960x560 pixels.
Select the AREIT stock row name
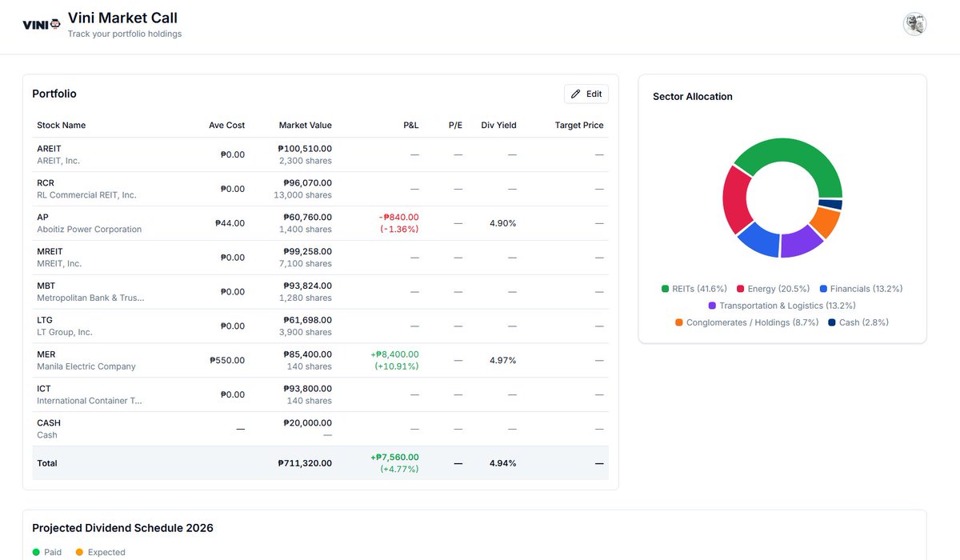click(x=49, y=149)
